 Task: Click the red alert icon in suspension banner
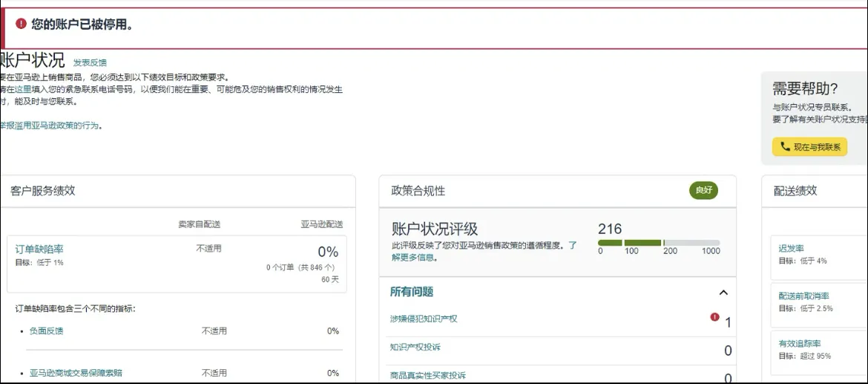coord(21,23)
